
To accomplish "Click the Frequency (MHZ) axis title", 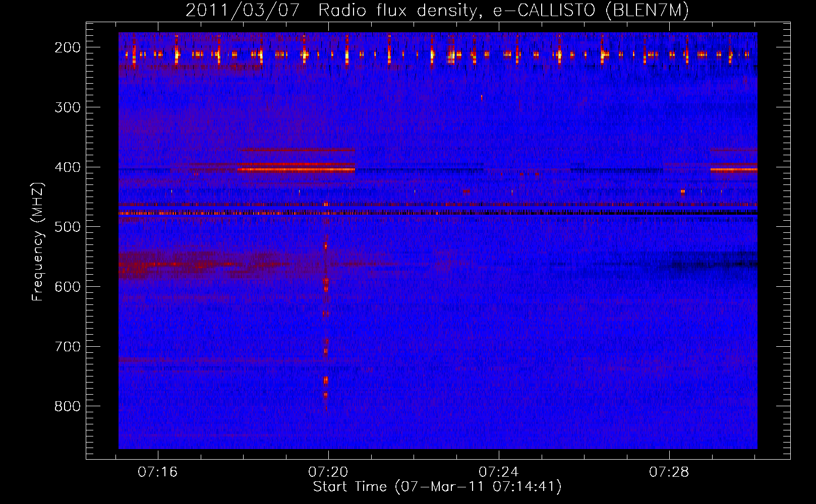I will pyautogui.click(x=38, y=241).
